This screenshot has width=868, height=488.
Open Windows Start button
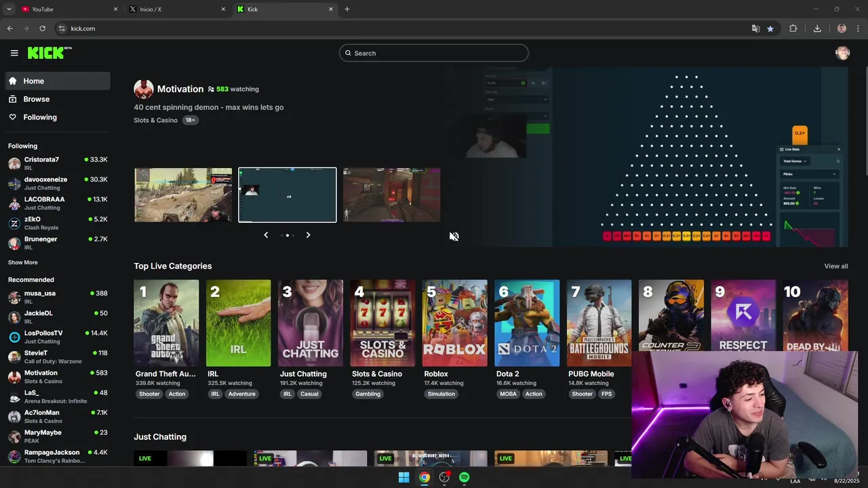tap(403, 477)
